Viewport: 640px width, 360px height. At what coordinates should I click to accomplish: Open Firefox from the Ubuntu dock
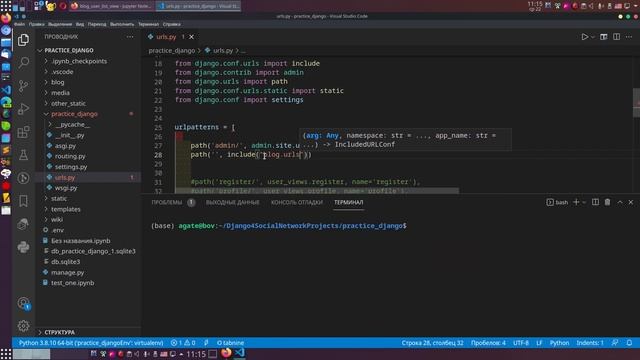pyautogui.click(x=6, y=18)
